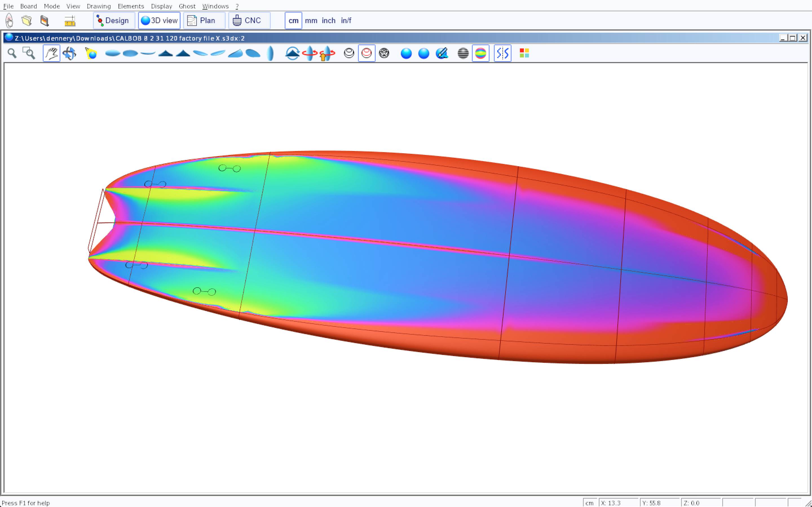Open the CNC mode
Viewport: 812px width, 507px height.
point(249,21)
